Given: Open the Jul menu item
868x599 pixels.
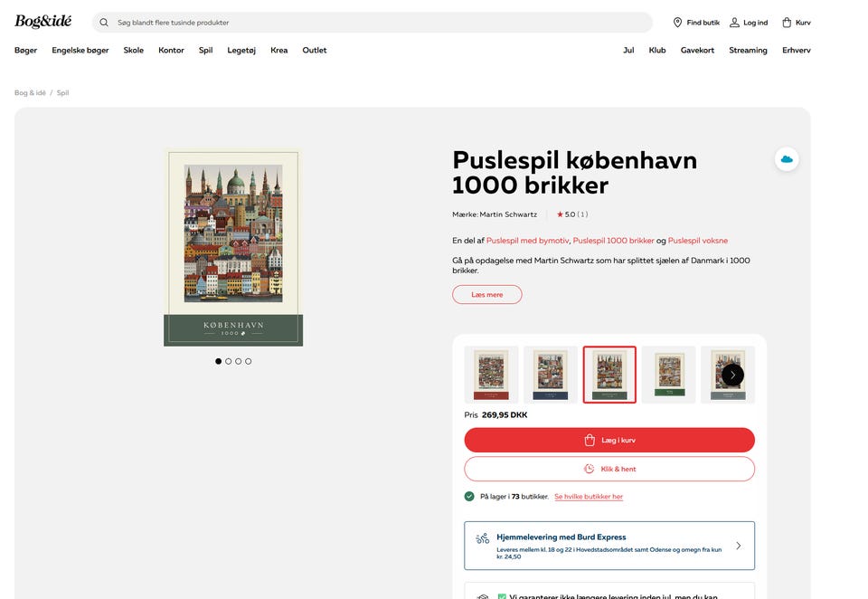Looking at the screenshot, I should [628, 50].
